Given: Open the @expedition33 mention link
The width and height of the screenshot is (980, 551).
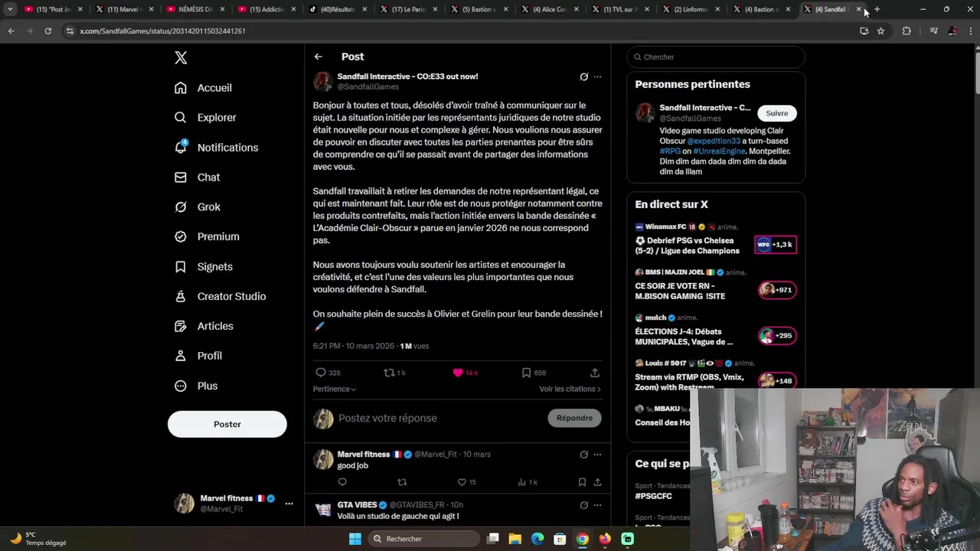Looking at the screenshot, I should [714, 142].
